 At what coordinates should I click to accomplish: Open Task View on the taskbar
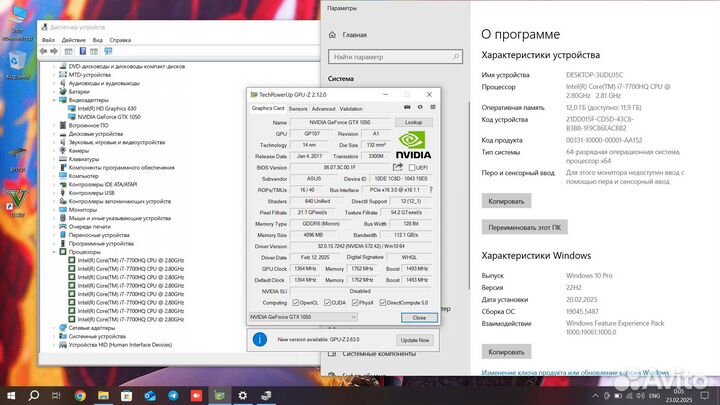[56, 395]
